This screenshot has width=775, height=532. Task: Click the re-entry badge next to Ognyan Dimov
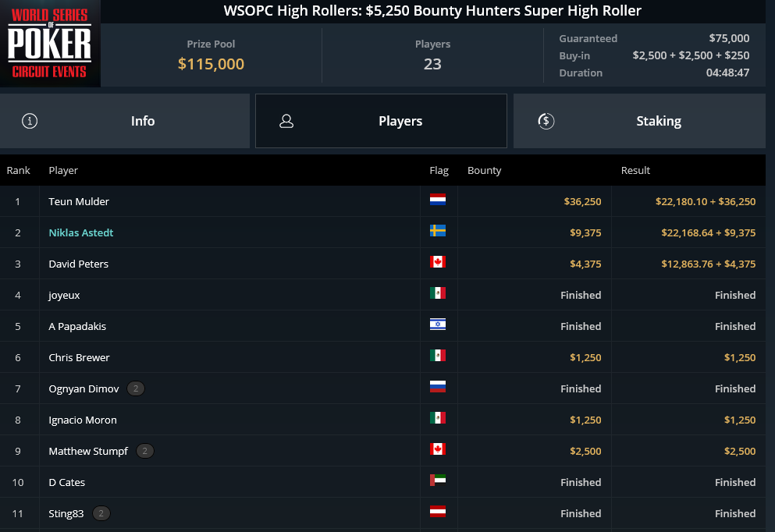[x=136, y=388]
